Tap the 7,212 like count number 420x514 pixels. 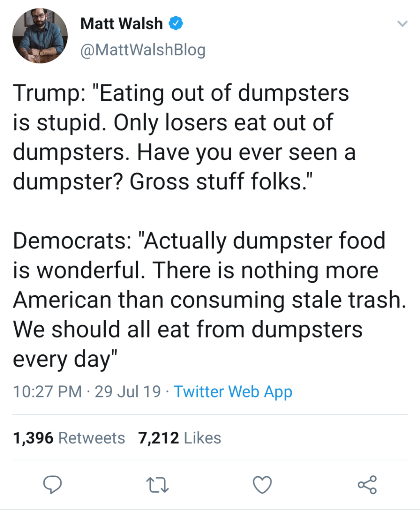(159, 438)
